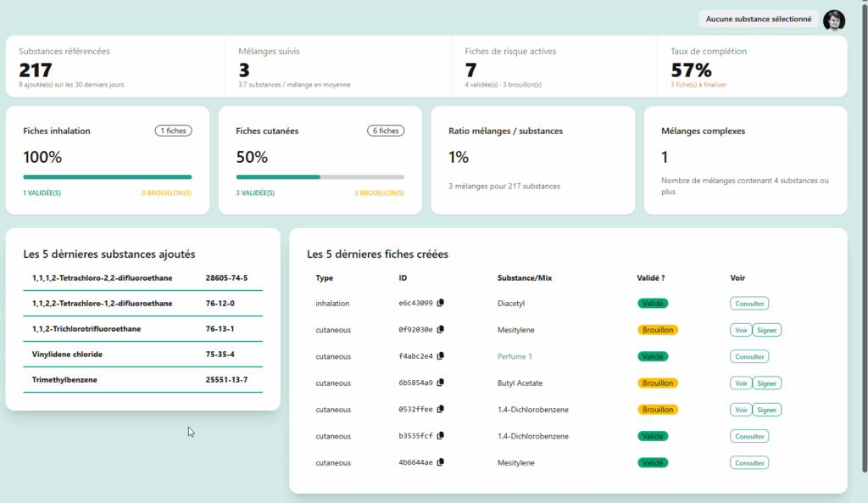Copy ID f4abc2e4 with copy icon
Image resolution: width=868 pixels, height=503 pixels.
point(441,356)
